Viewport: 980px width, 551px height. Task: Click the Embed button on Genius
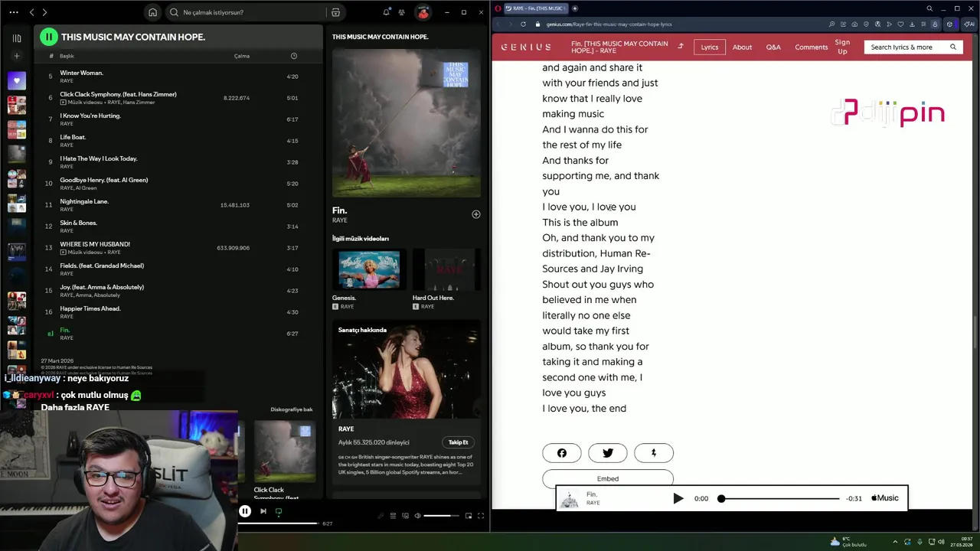pyautogui.click(x=608, y=478)
